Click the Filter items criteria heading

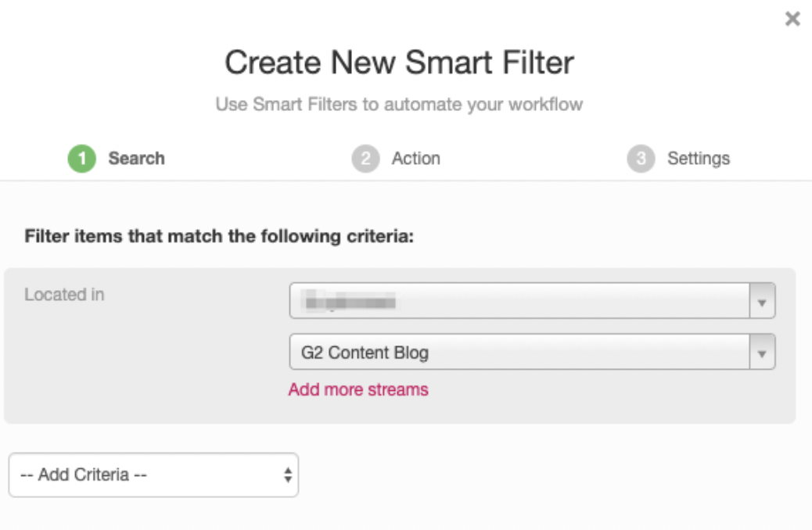[219, 236]
